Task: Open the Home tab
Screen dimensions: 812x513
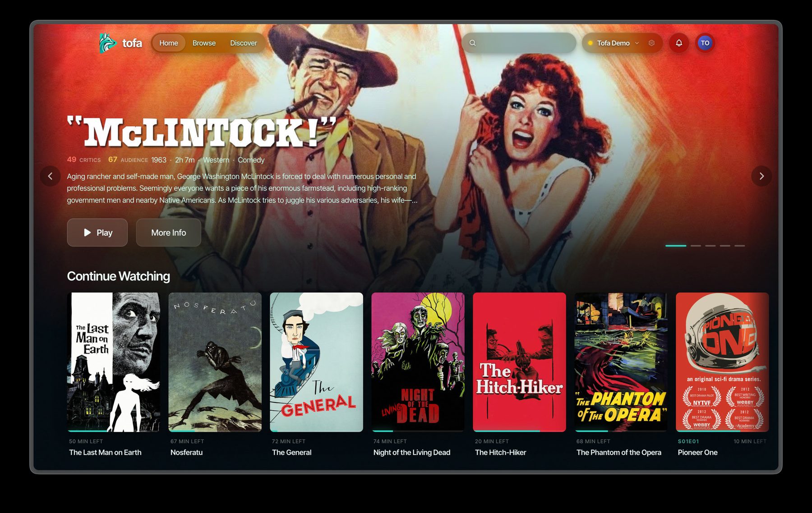Action: click(x=169, y=43)
